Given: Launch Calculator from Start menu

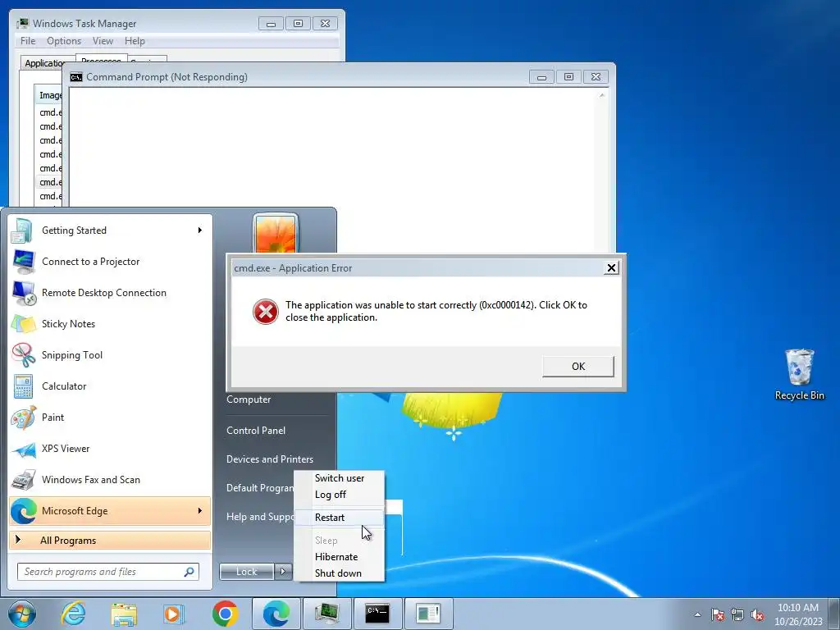Looking at the screenshot, I should click(110, 386).
